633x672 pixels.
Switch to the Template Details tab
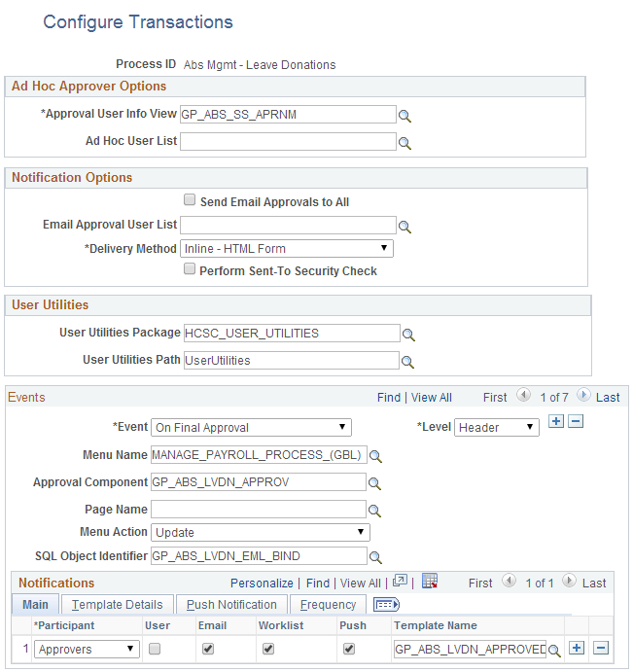118,604
